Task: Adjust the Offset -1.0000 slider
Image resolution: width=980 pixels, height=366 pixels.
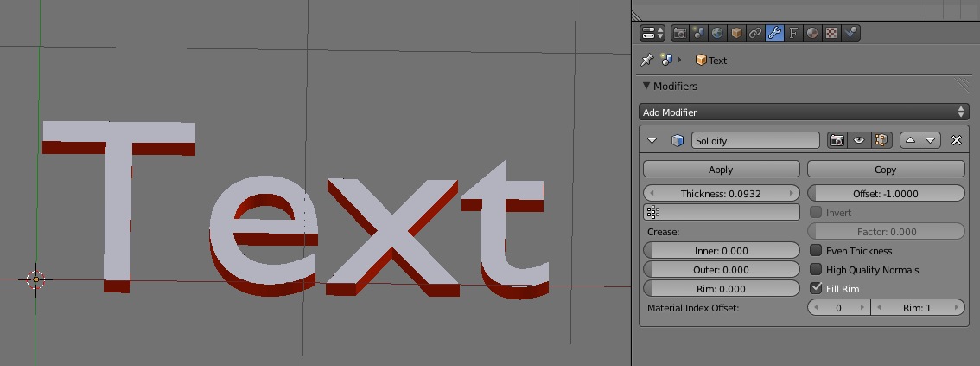Action: point(887,193)
